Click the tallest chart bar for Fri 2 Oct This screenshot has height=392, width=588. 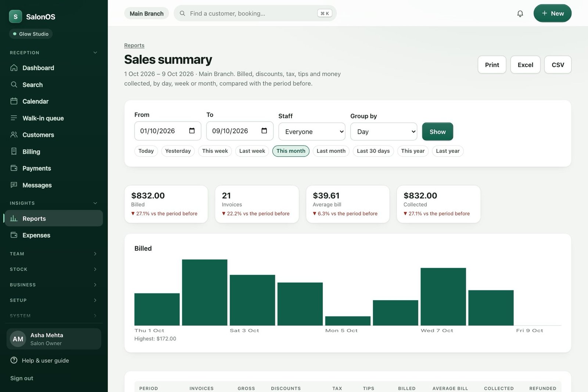(x=205, y=292)
